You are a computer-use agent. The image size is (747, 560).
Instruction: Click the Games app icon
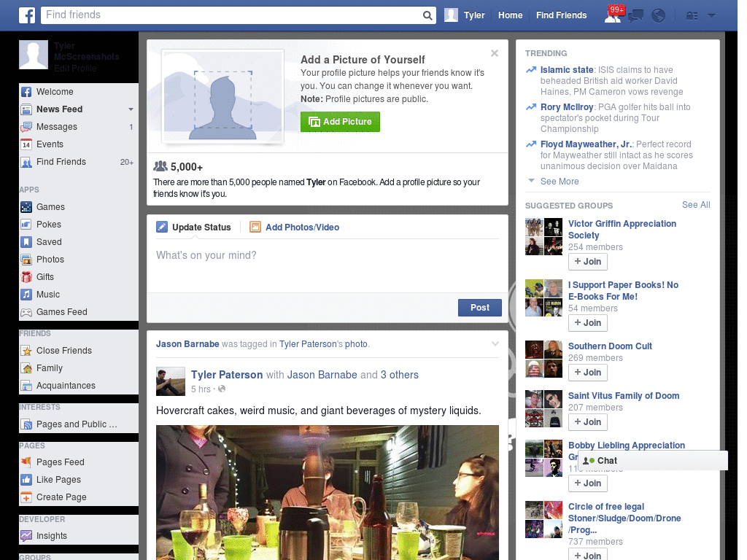point(26,207)
